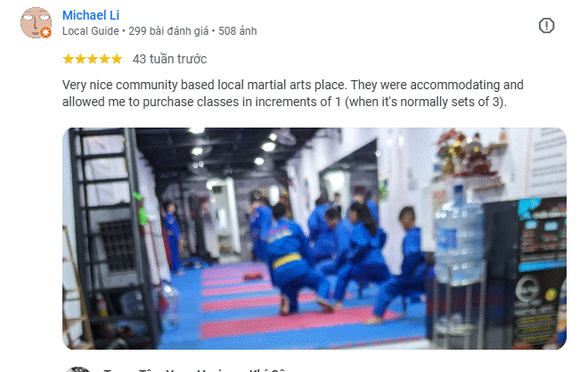Screen dimensions: 588x372
Task: Click the review line mentioning sets of 3
Action: tap(284, 102)
